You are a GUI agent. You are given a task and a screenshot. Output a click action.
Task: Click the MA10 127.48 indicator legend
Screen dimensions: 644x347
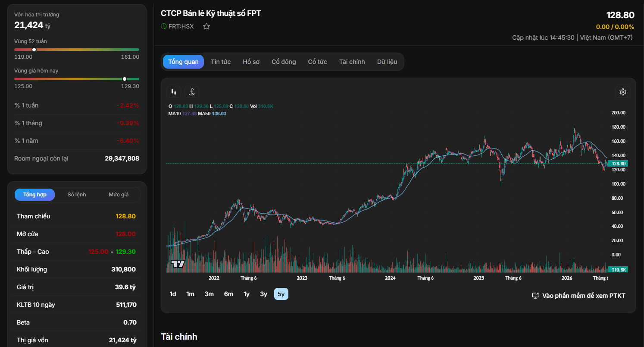point(182,114)
